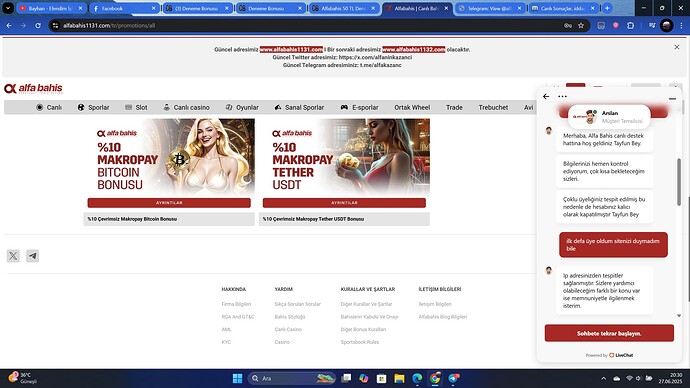
Task: Open İletişim Bilgileri footer link
Action: pos(435,304)
